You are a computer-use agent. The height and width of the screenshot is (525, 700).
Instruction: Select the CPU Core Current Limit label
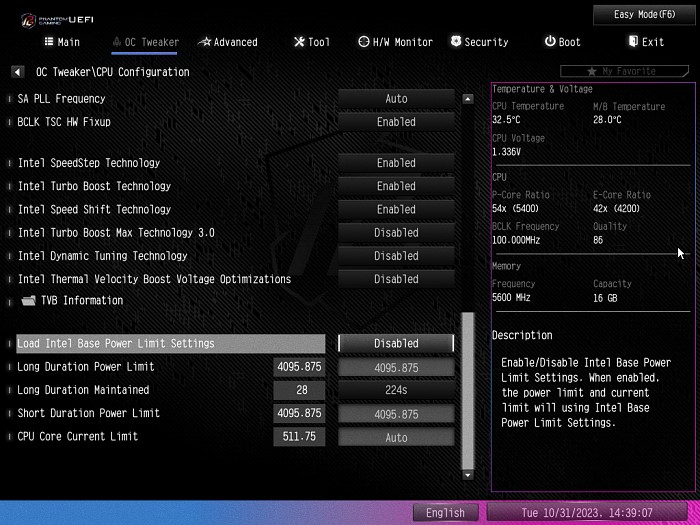coord(78,436)
